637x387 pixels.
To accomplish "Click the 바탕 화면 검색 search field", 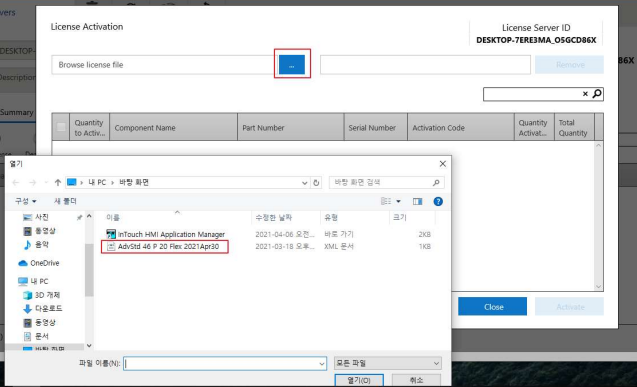I will (x=386, y=182).
